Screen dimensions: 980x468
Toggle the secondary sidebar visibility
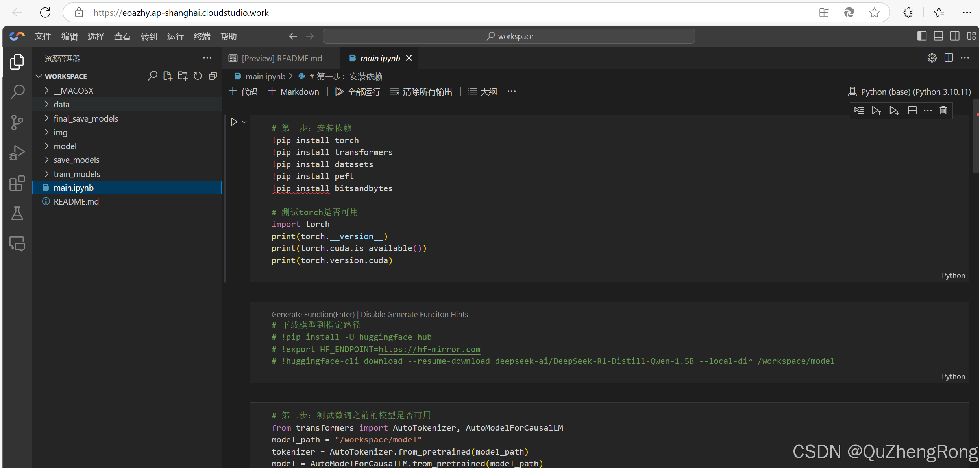(955, 36)
